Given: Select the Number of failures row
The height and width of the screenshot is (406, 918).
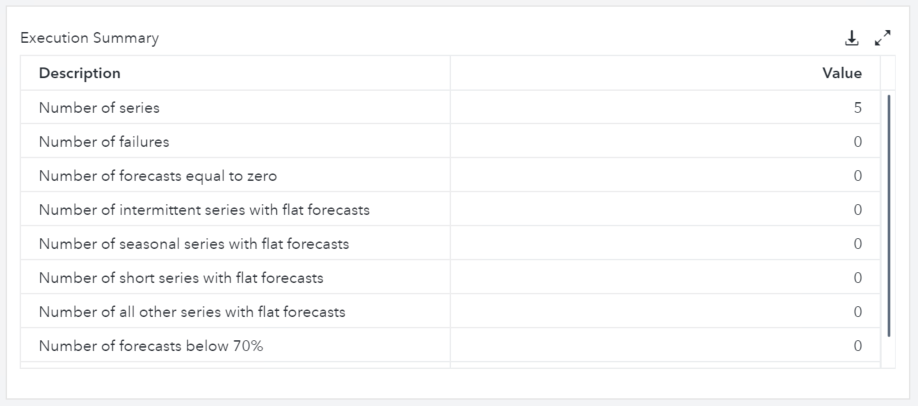Looking at the screenshot, I should click(x=104, y=142).
